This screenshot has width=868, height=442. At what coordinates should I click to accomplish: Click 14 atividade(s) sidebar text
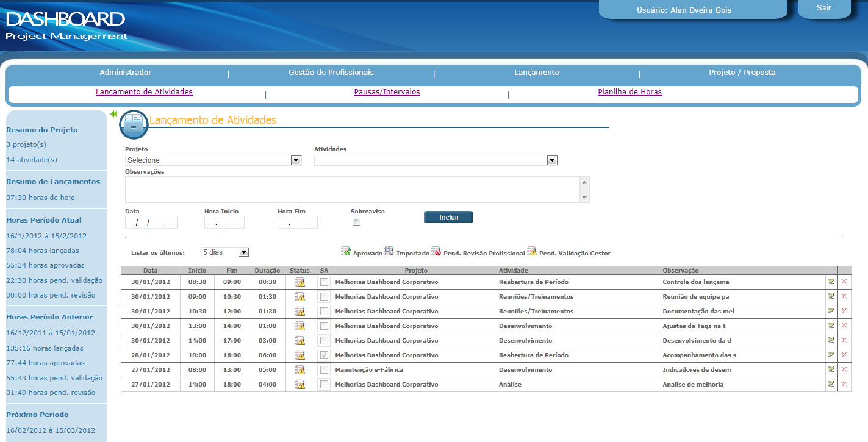(x=32, y=160)
